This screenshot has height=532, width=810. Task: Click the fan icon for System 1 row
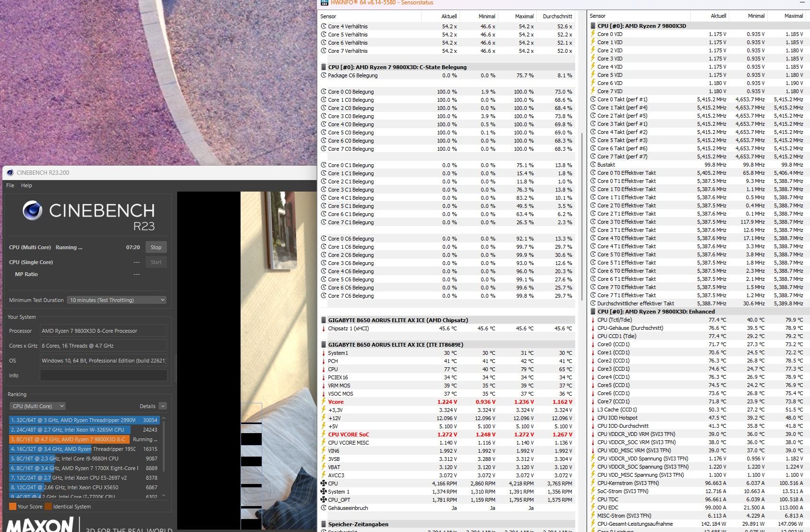click(x=324, y=492)
